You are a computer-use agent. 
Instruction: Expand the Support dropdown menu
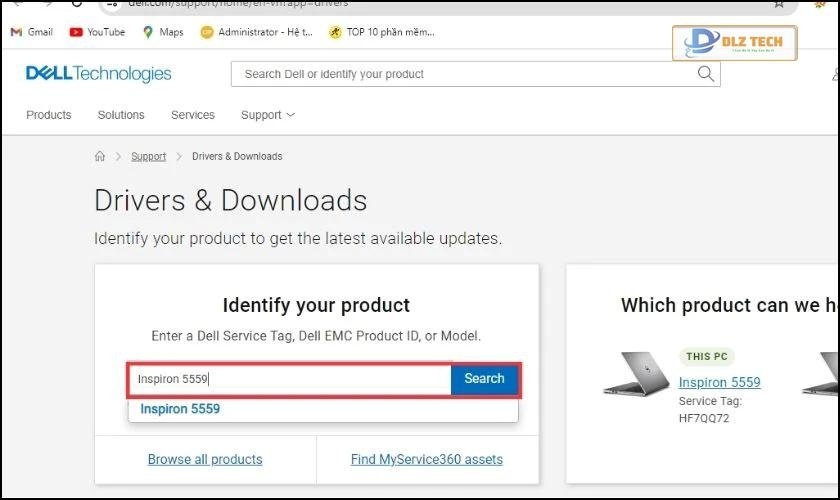pyautogui.click(x=267, y=115)
